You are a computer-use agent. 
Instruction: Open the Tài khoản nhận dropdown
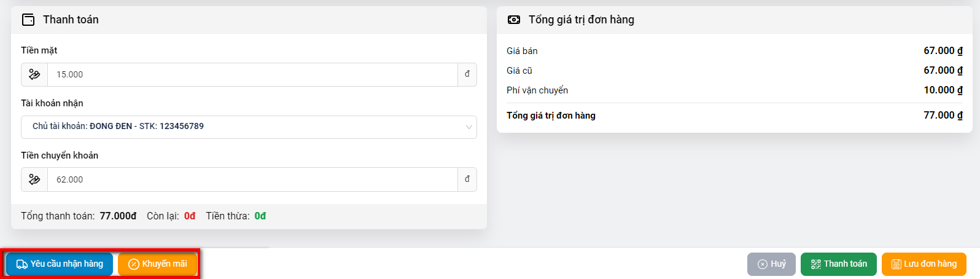(246, 127)
